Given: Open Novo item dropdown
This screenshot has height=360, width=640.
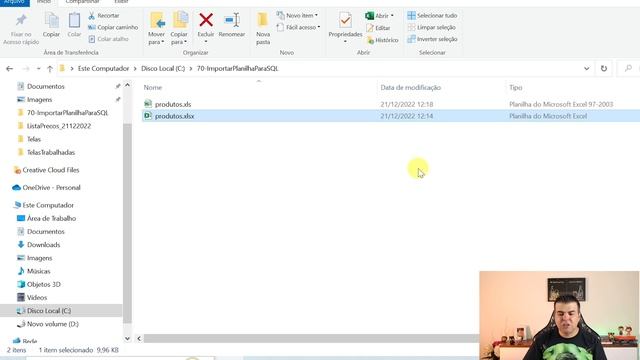Looking at the screenshot, I should click(x=298, y=16).
